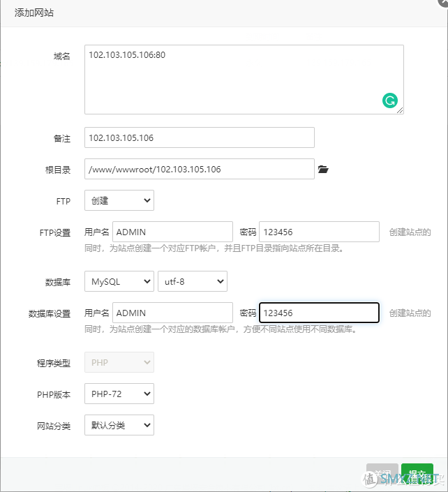Click the database username ADMIN field
448x492 pixels.
click(172, 313)
